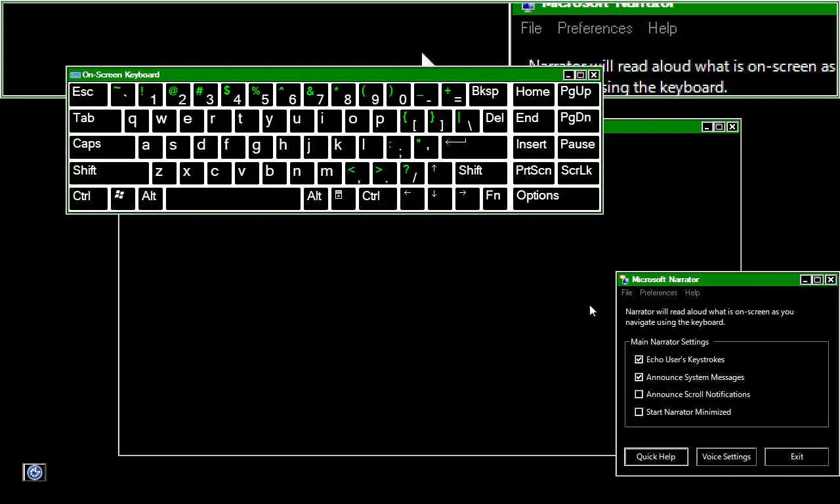Image resolution: width=840 pixels, height=504 pixels.
Task: Click the right Ctrl key
Action: (x=377, y=199)
